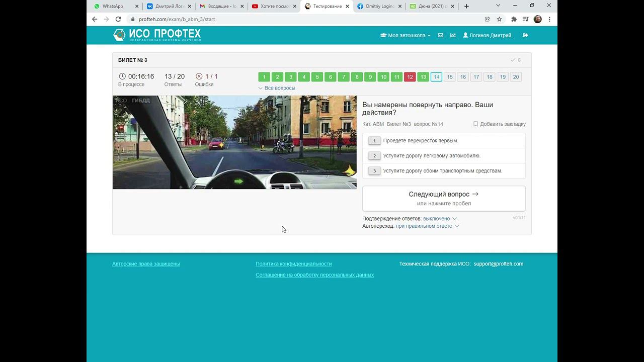Click the intersection question image

coord(234,142)
